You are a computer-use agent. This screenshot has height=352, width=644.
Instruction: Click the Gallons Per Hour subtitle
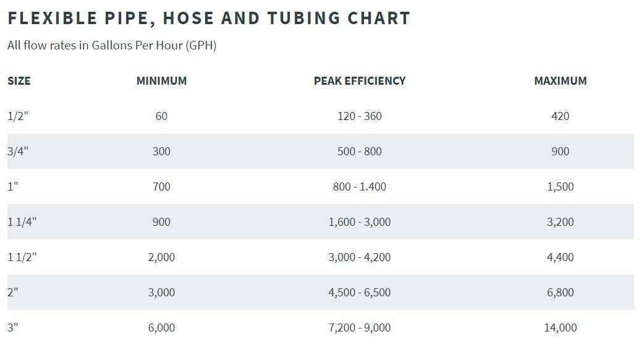(x=112, y=46)
